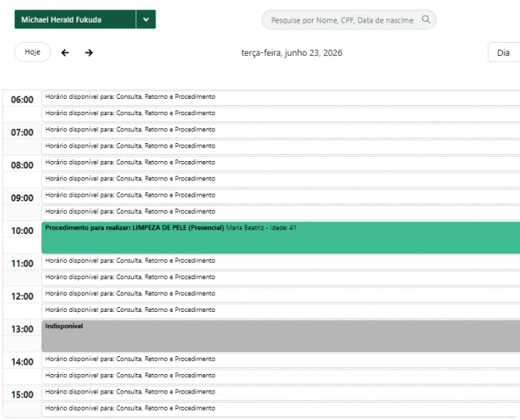Select the available slot at 12:30
This screenshot has width=520, height=420.
[x=280, y=311]
